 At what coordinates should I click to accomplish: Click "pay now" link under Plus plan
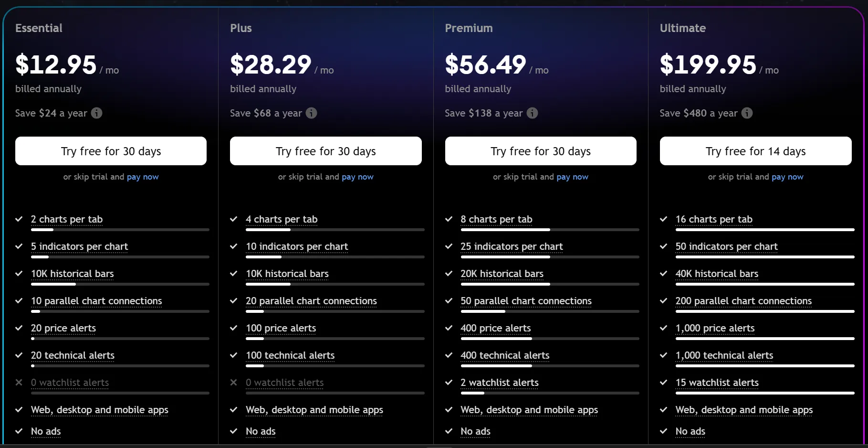357,177
